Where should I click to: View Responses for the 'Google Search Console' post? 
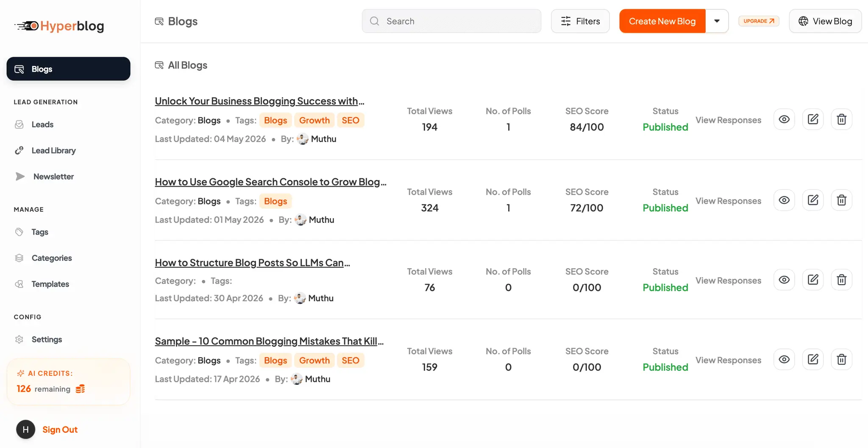pyautogui.click(x=728, y=201)
